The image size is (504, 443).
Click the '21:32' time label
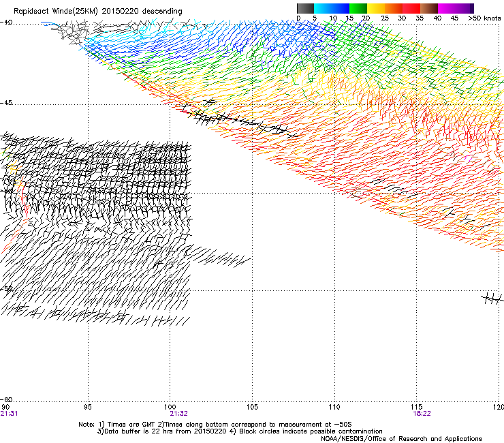coord(178,414)
